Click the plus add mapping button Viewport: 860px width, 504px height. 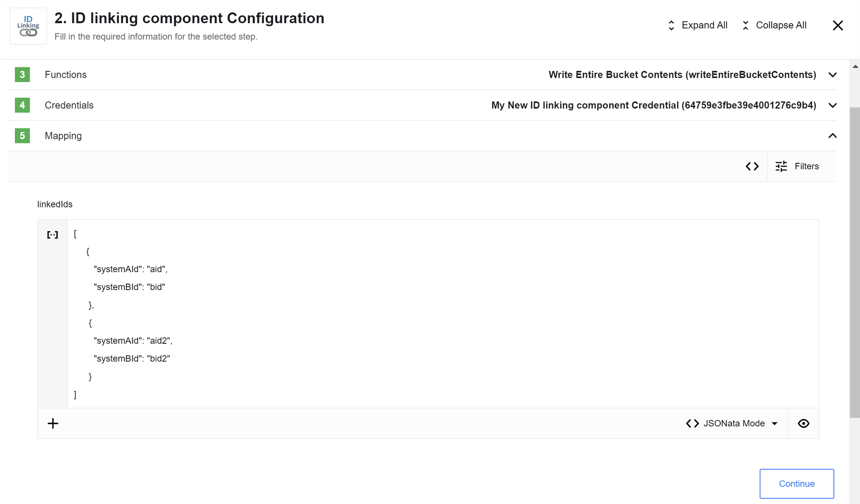point(53,423)
